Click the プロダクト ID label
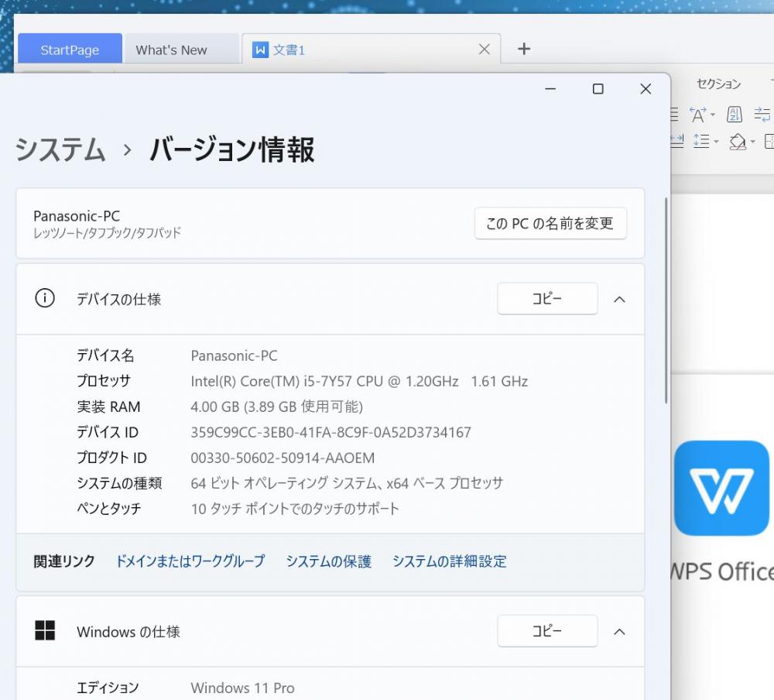774x700 pixels. click(x=111, y=458)
